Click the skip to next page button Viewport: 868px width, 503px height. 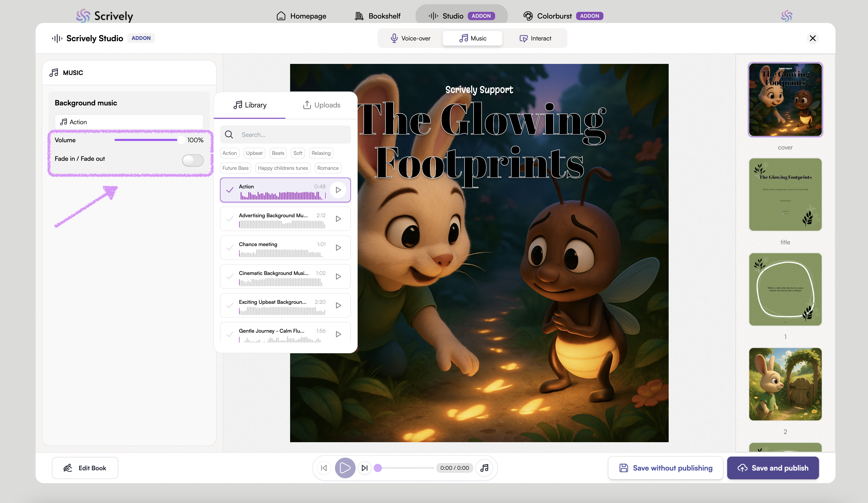(364, 468)
